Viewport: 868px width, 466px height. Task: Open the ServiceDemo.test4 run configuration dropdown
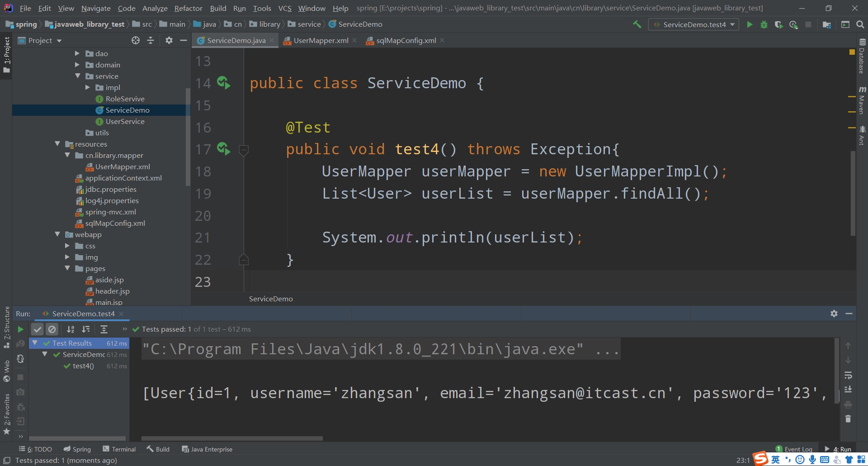pyautogui.click(x=732, y=24)
